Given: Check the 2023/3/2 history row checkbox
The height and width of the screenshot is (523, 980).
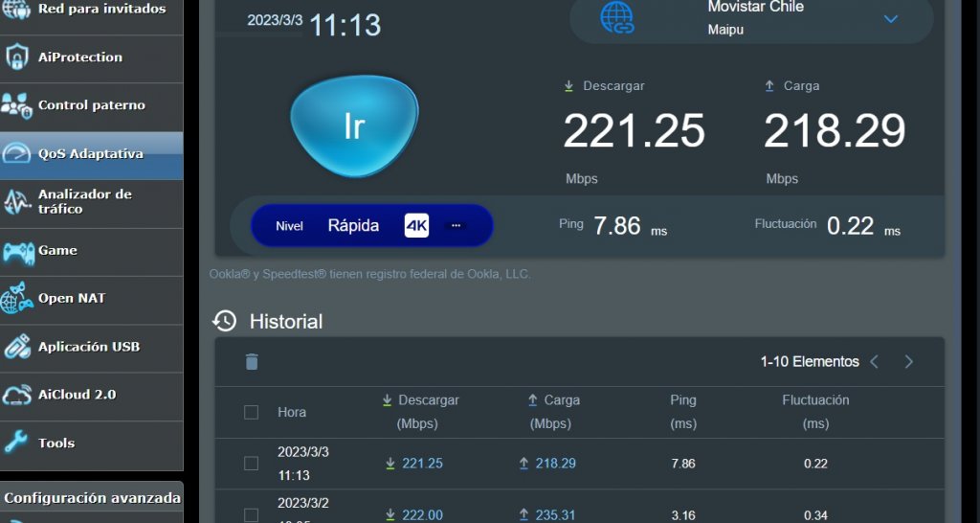Looking at the screenshot, I should 252,515.
